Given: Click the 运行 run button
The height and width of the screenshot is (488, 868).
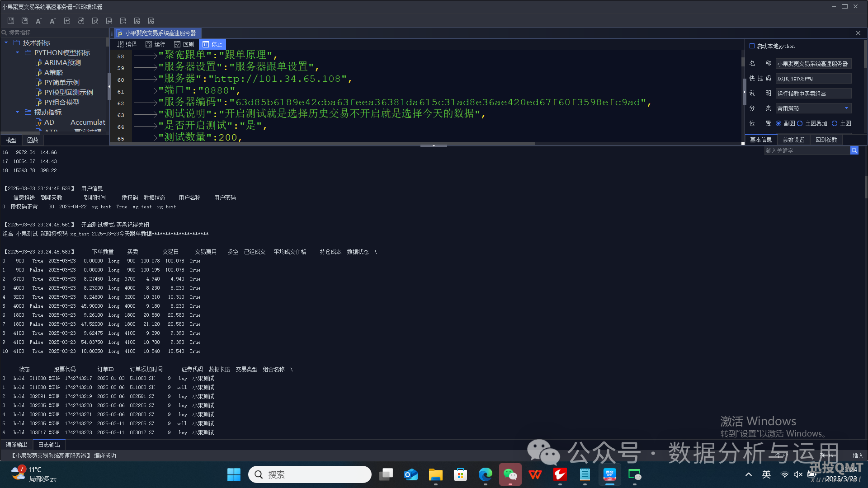Looking at the screenshot, I should [x=156, y=44].
